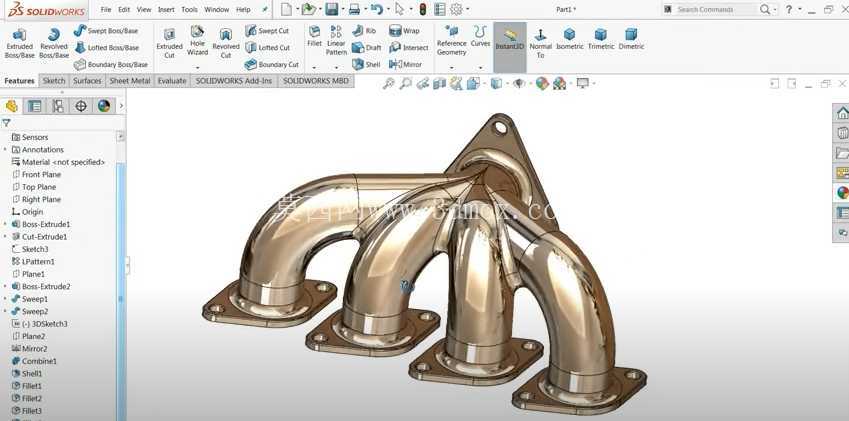Screen dimensions: 849x421
Task: Select the Shell feature in ribbon
Action: click(x=366, y=64)
